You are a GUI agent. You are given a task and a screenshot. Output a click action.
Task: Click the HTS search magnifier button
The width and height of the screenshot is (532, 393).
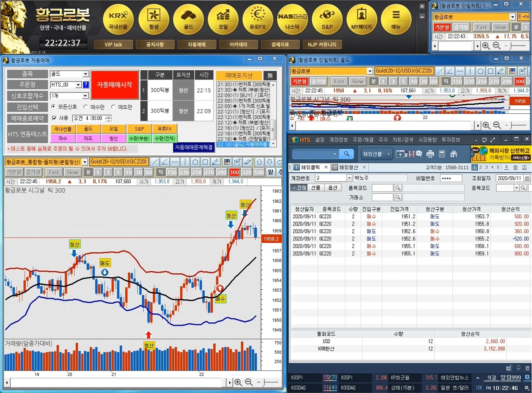click(347, 154)
